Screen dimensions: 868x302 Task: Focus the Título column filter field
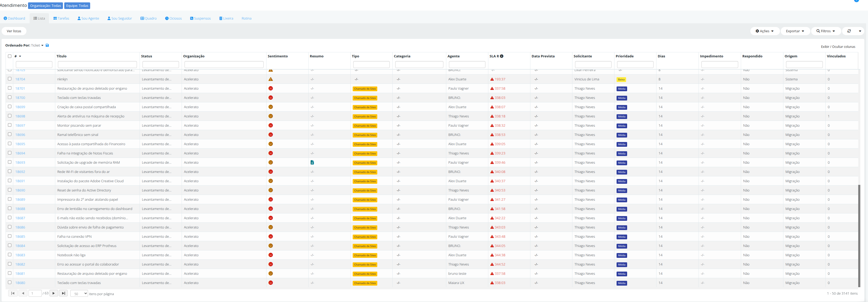pyautogui.click(x=97, y=64)
